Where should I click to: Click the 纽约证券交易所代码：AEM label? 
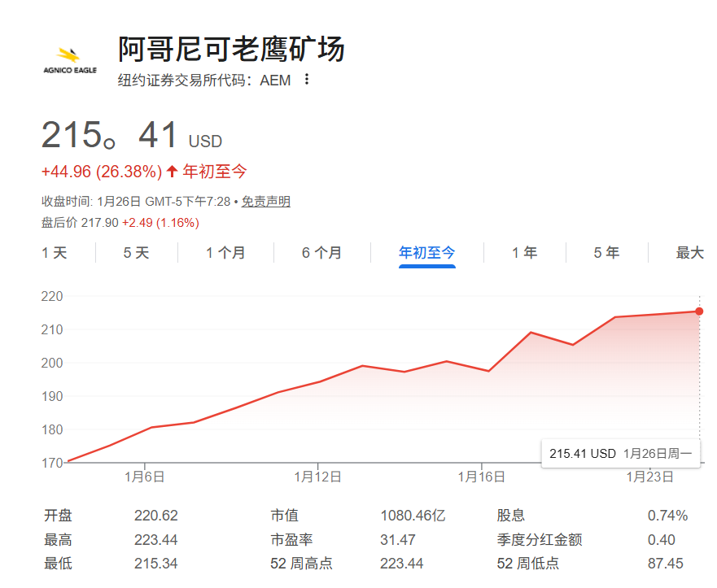(x=203, y=81)
